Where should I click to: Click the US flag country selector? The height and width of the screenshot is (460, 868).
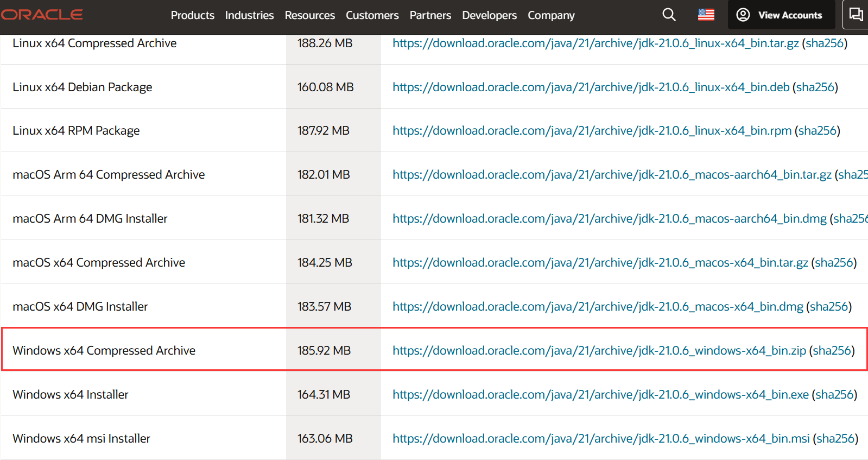pos(706,15)
